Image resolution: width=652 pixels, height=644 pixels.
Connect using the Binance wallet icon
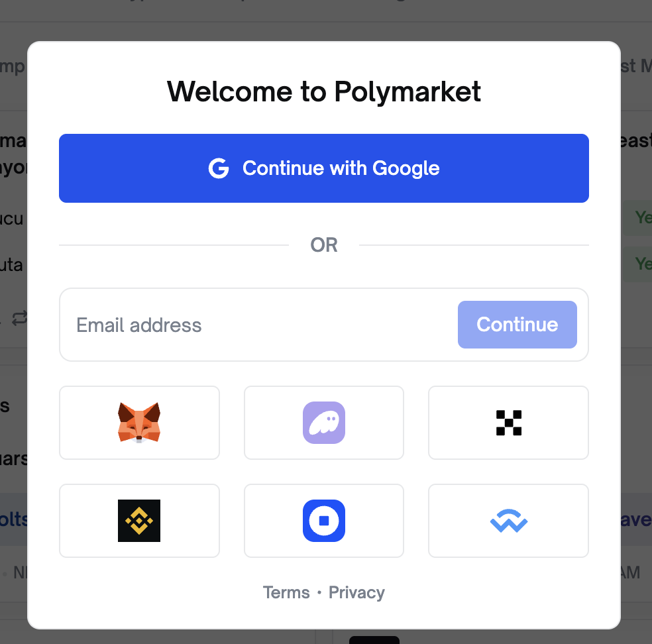(x=139, y=521)
